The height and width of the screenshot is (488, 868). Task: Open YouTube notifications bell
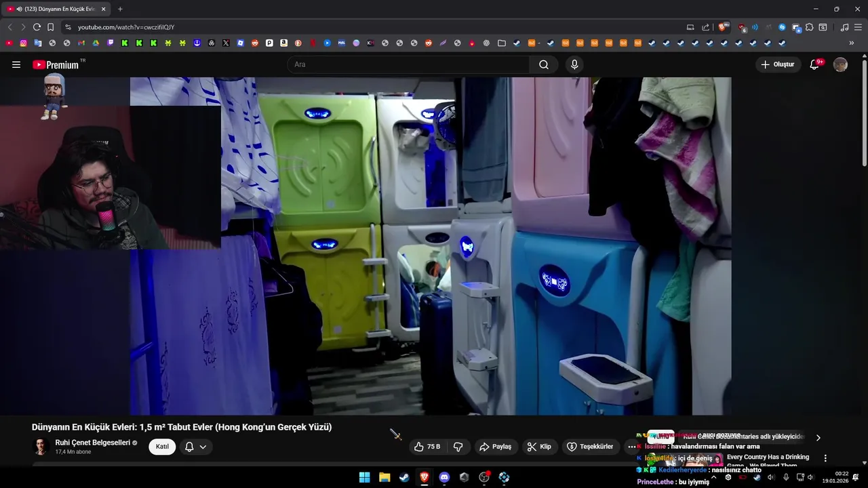point(815,64)
